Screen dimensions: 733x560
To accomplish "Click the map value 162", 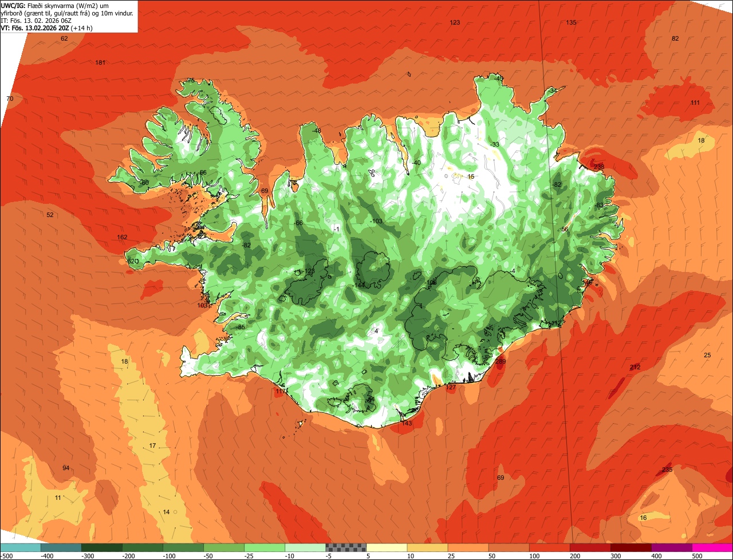I will 122,237.
